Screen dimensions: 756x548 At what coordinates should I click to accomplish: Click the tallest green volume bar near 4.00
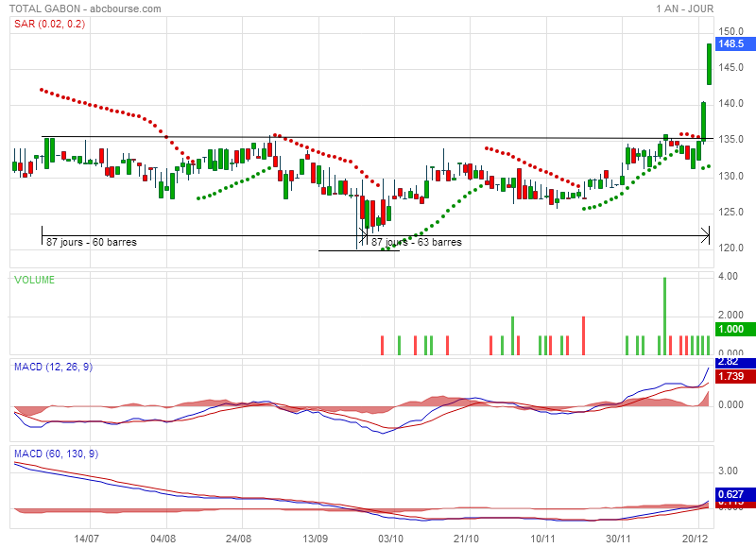[x=665, y=317]
